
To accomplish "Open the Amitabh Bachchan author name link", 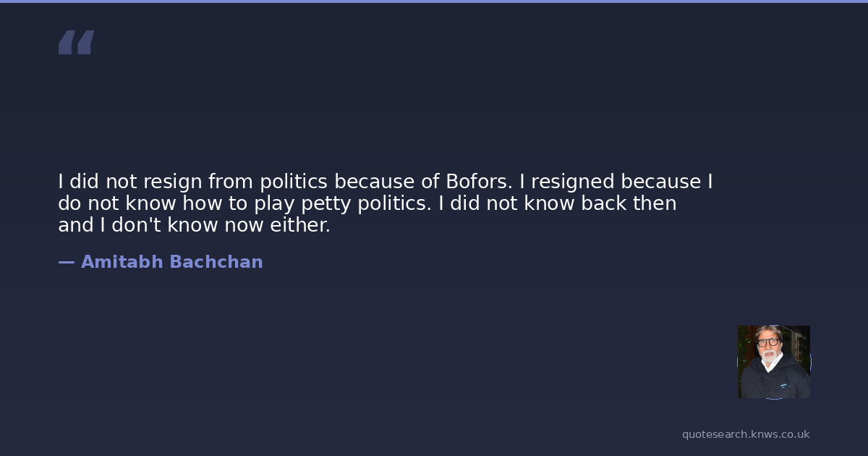I will (x=171, y=262).
